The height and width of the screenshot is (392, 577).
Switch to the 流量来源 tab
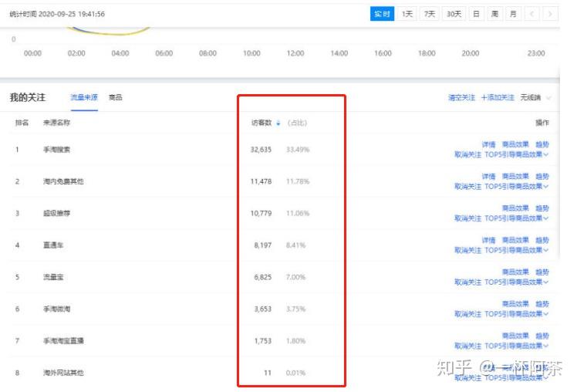84,97
